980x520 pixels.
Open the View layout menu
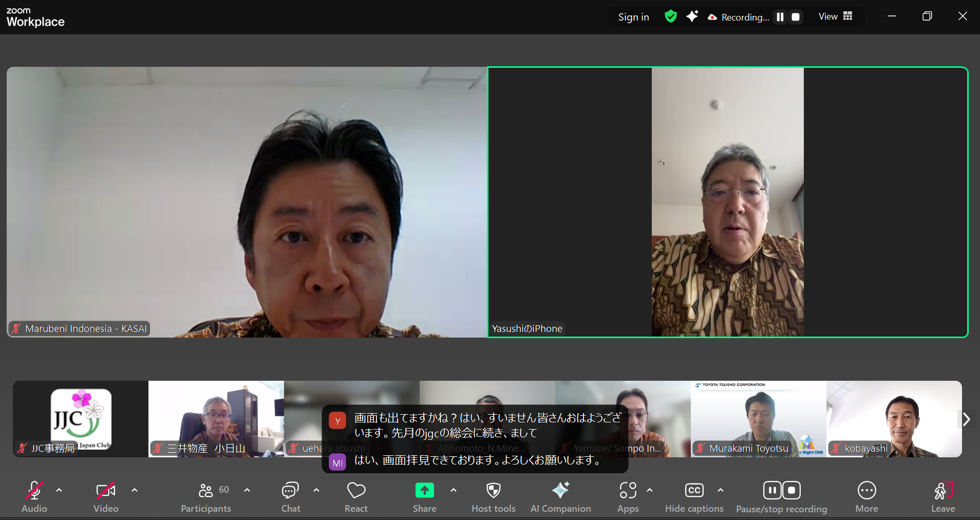836,16
